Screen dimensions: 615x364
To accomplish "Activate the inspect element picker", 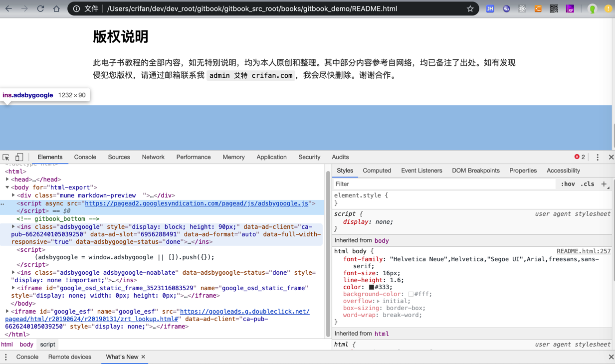I will click(6, 157).
